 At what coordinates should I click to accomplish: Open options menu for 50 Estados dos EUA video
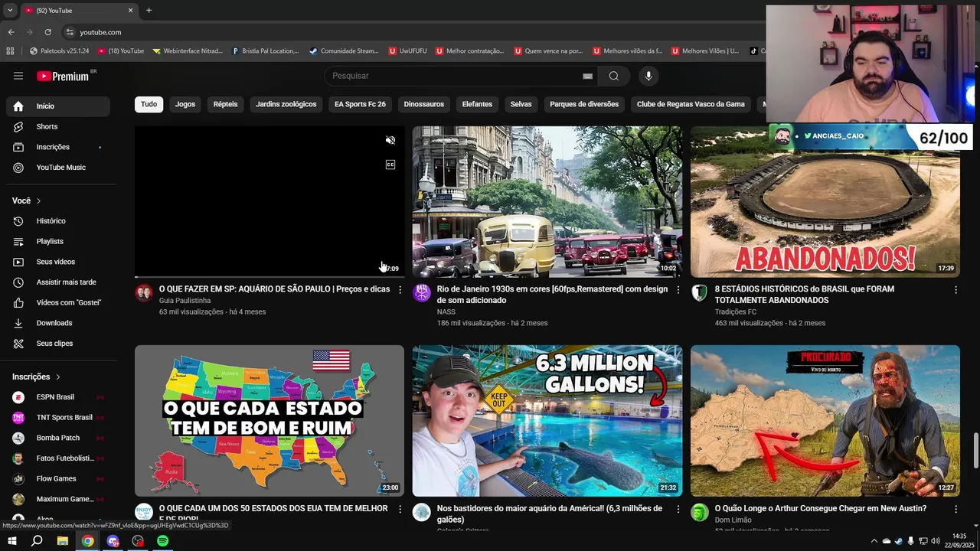click(x=400, y=509)
